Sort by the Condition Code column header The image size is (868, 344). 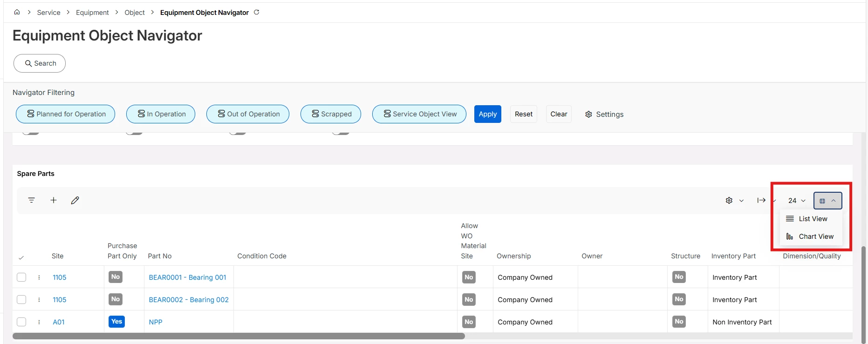pyautogui.click(x=262, y=256)
